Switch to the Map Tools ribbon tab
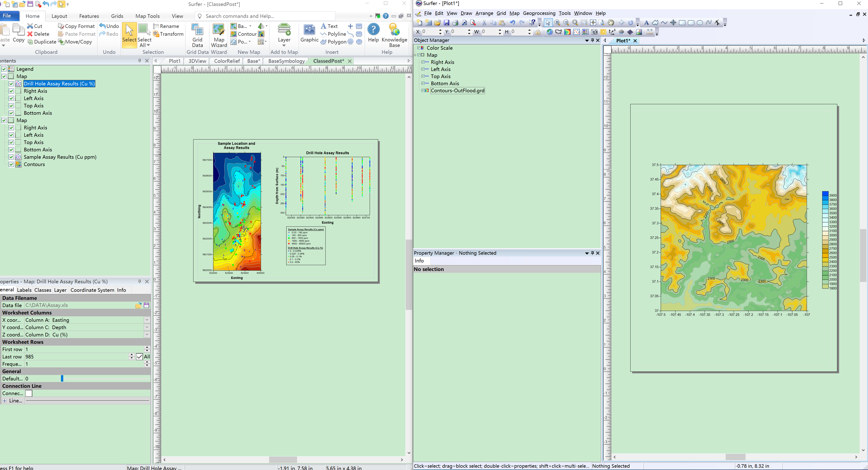Screen dimensions: 868x470 tap(147, 16)
